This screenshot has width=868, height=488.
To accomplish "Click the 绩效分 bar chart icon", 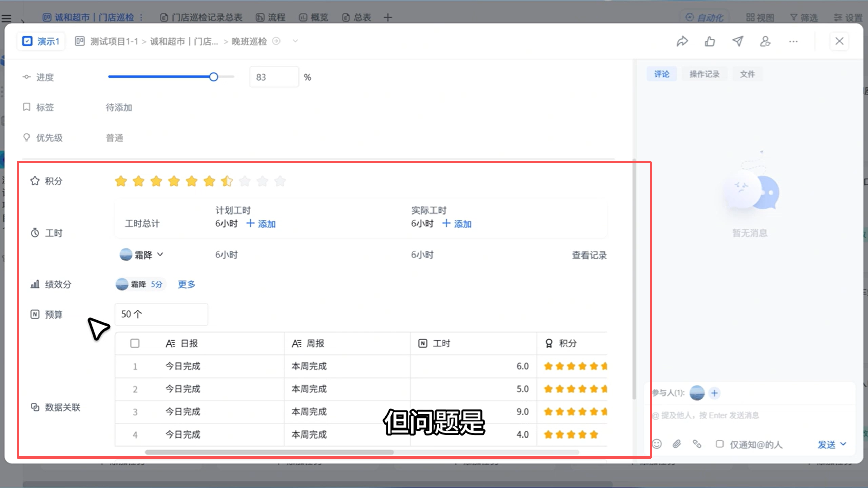I will pos(35,284).
